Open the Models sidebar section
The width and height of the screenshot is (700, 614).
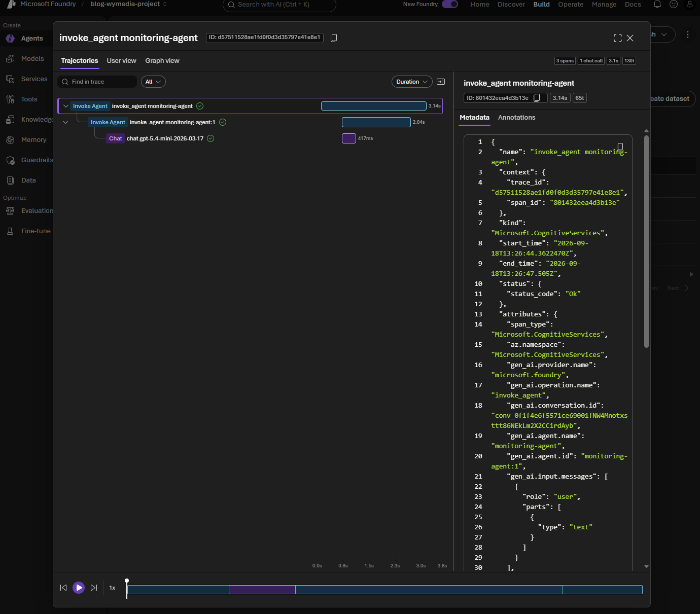tap(26, 59)
